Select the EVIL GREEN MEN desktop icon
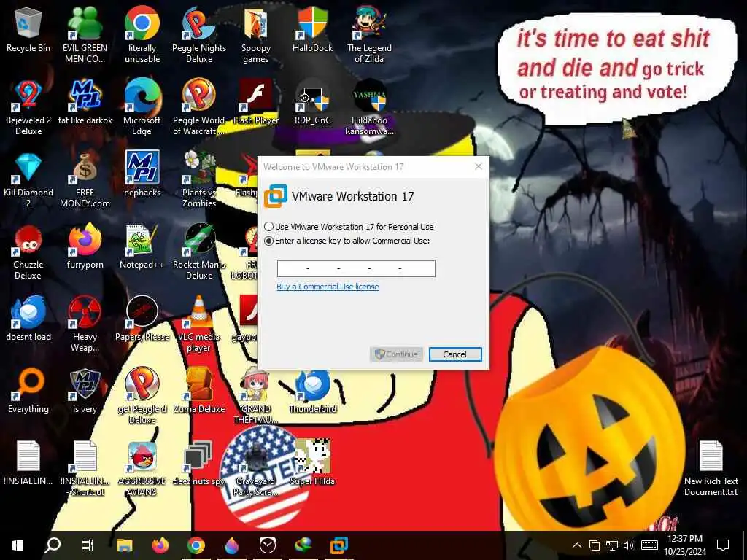747x560 pixels. click(85, 35)
